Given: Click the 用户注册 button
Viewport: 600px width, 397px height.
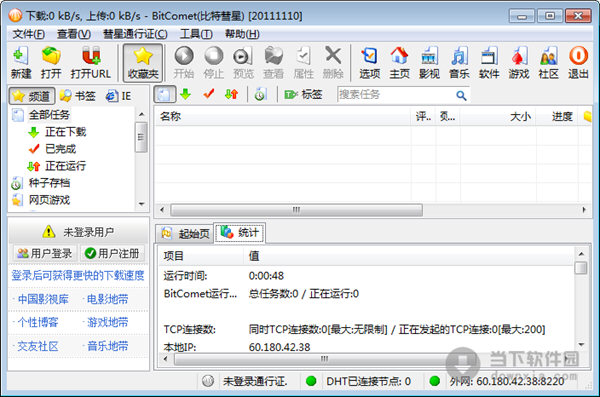Looking at the screenshot, I should [112, 253].
